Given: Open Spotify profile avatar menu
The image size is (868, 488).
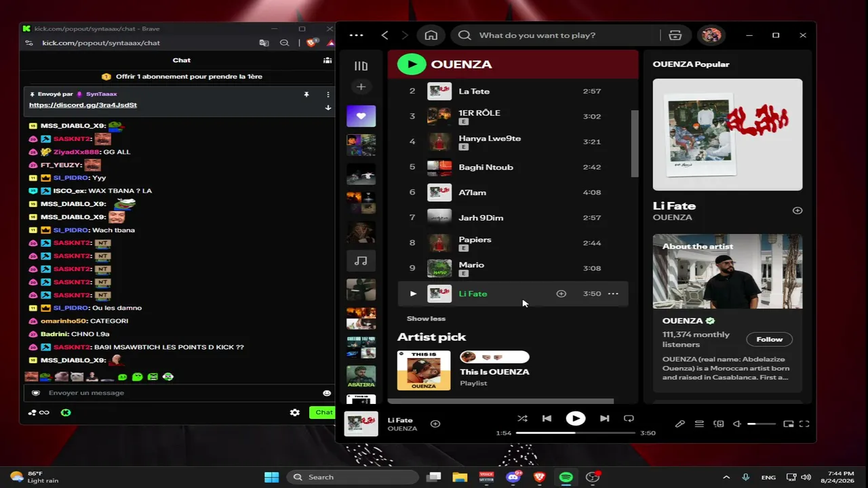Looking at the screenshot, I should point(711,35).
